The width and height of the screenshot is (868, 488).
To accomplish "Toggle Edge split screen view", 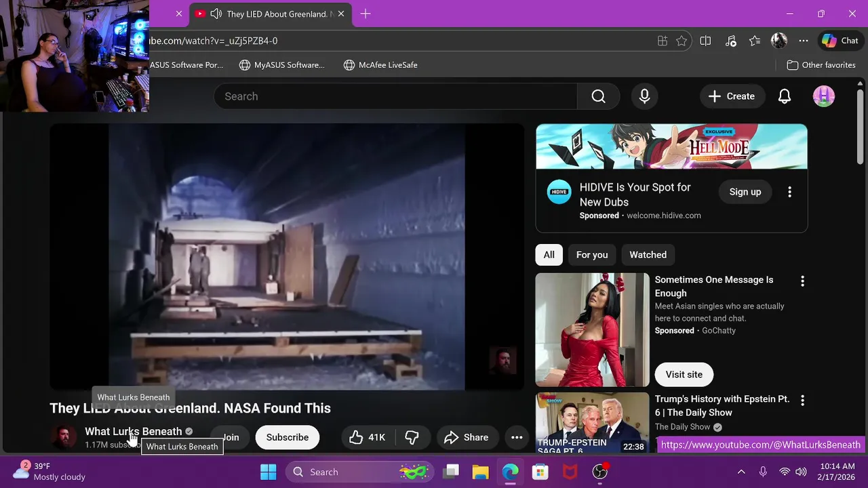I will (705, 41).
